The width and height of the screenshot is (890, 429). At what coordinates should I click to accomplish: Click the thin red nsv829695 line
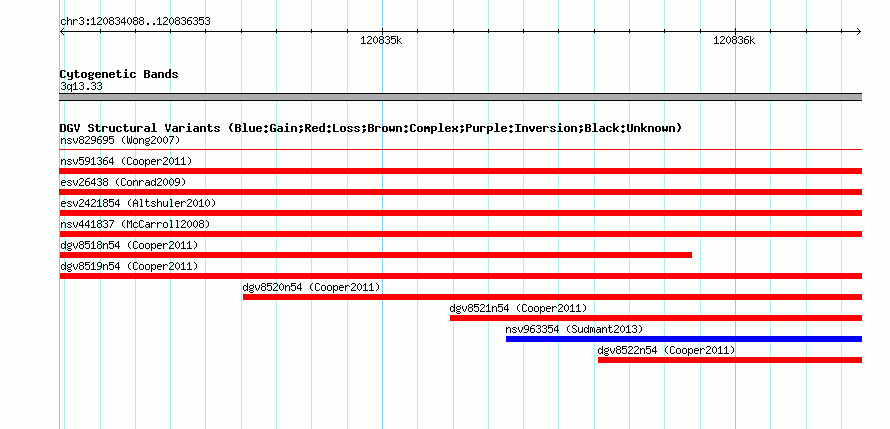point(461,150)
